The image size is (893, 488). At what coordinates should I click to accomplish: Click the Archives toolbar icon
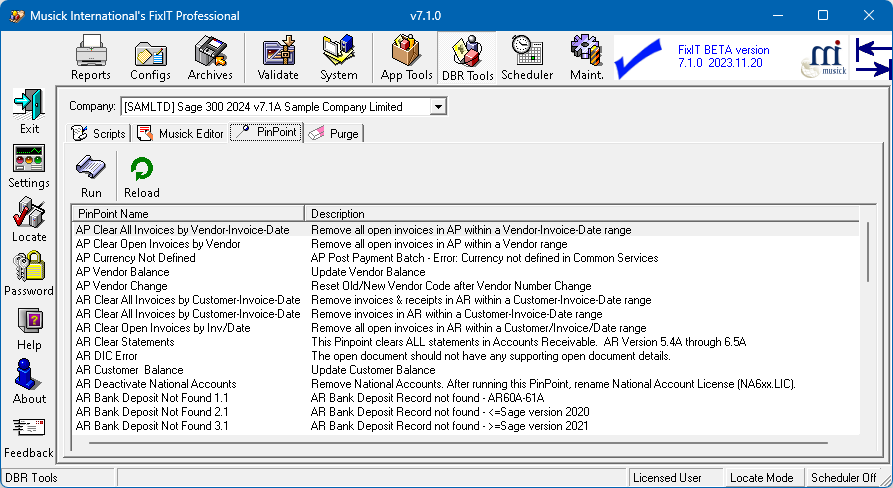[x=210, y=58]
